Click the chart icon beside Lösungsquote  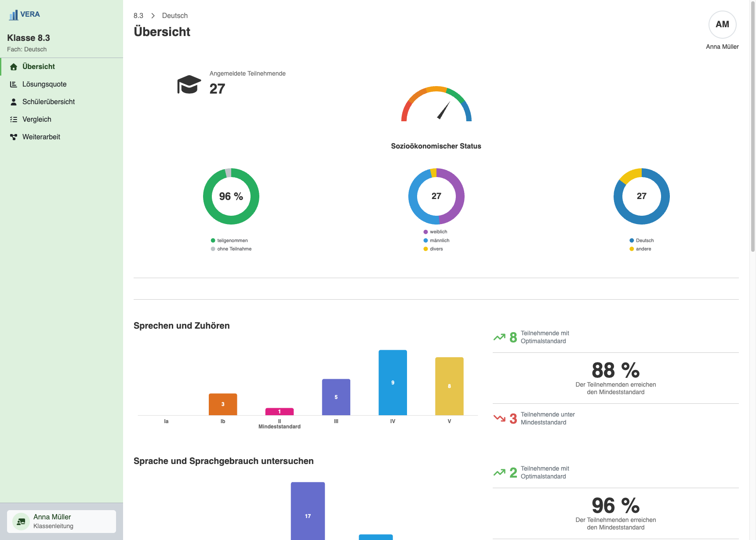point(14,84)
